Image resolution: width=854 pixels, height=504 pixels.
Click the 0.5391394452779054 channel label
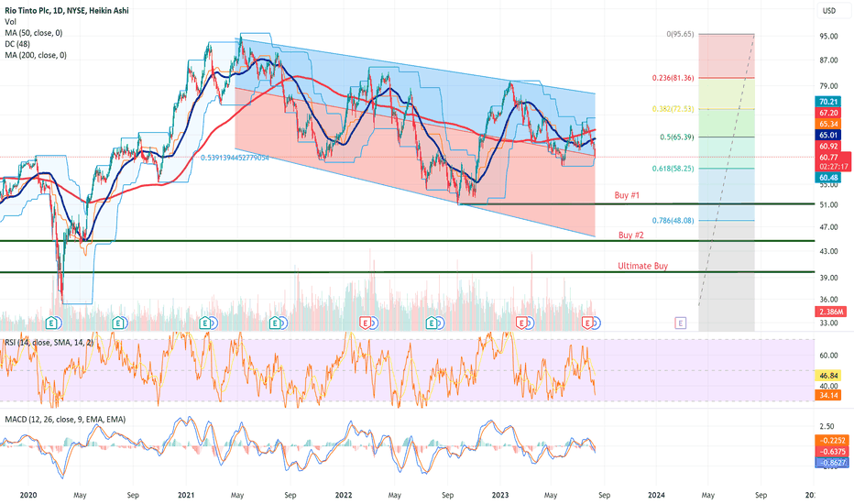click(x=235, y=158)
